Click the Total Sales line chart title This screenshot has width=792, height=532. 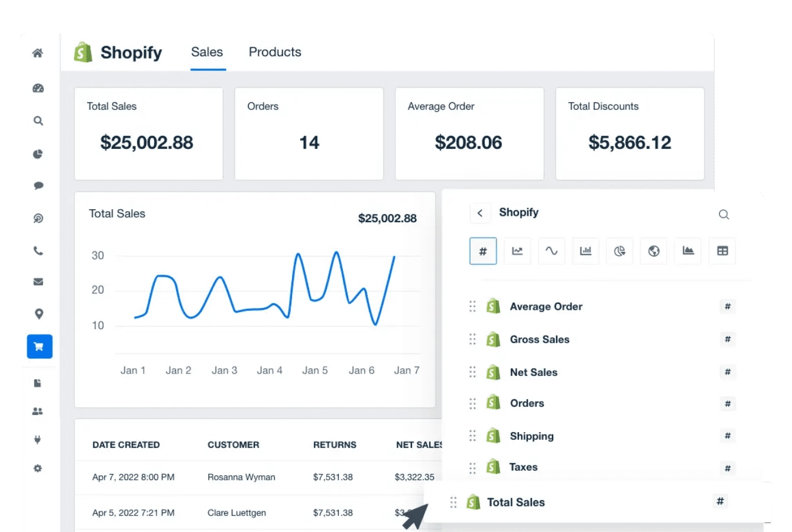click(x=117, y=213)
